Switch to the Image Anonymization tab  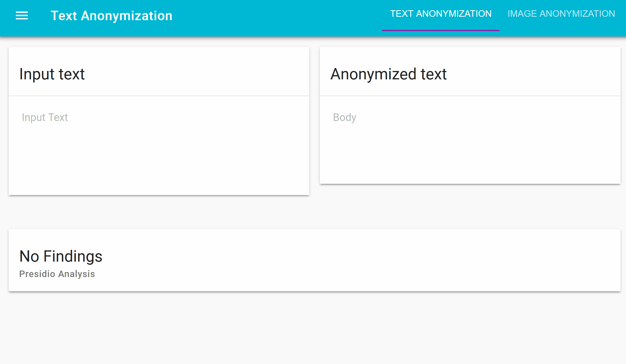(561, 14)
